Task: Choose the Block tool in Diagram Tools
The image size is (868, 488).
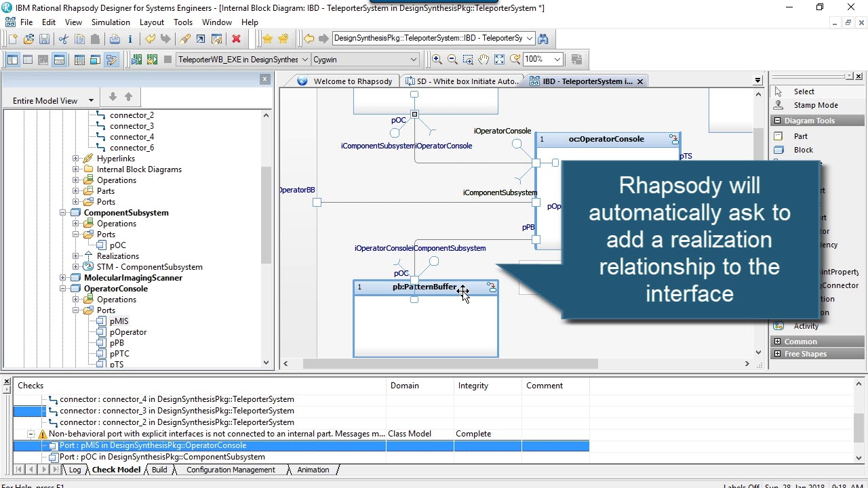Action: point(803,150)
